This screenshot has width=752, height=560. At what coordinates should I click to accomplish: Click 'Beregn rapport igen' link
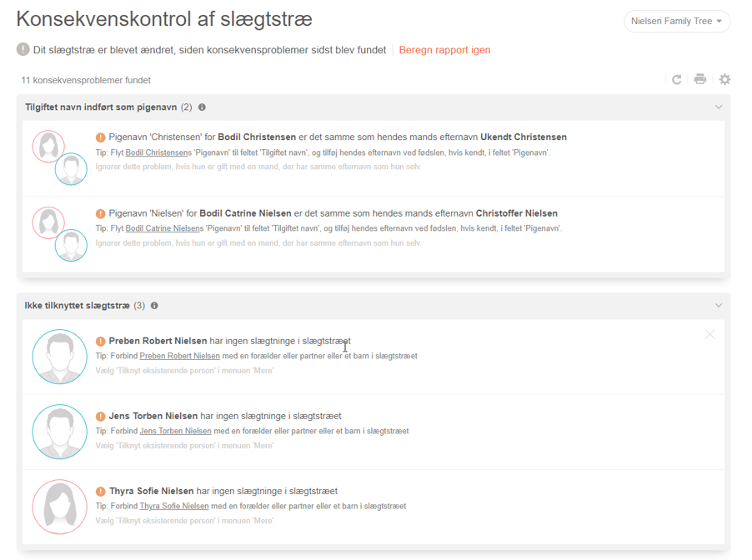pos(444,50)
